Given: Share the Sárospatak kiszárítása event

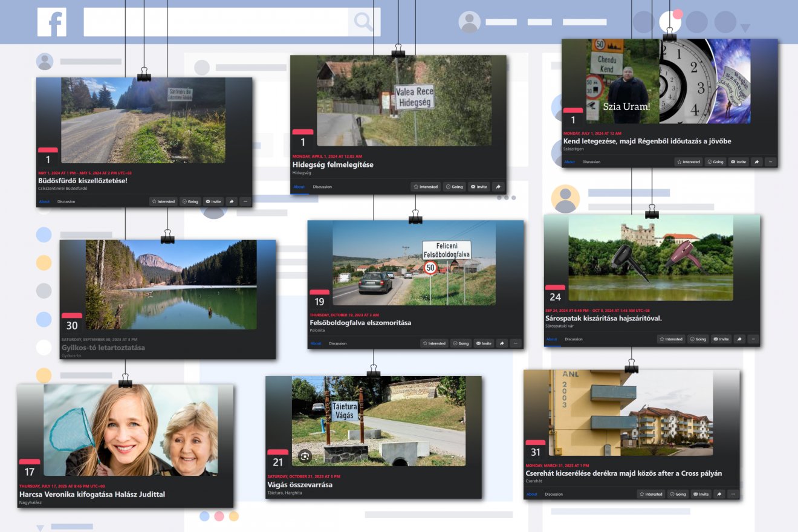Looking at the screenshot, I should [x=739, y=339].
